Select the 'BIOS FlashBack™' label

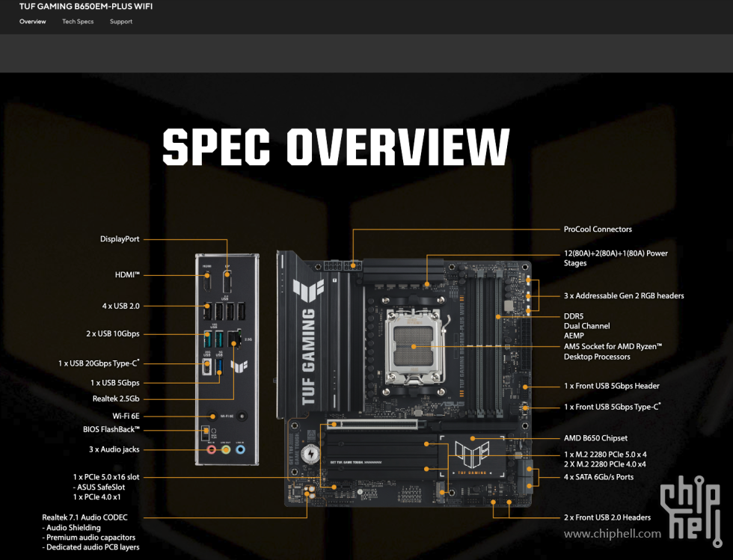coord(111,429)
